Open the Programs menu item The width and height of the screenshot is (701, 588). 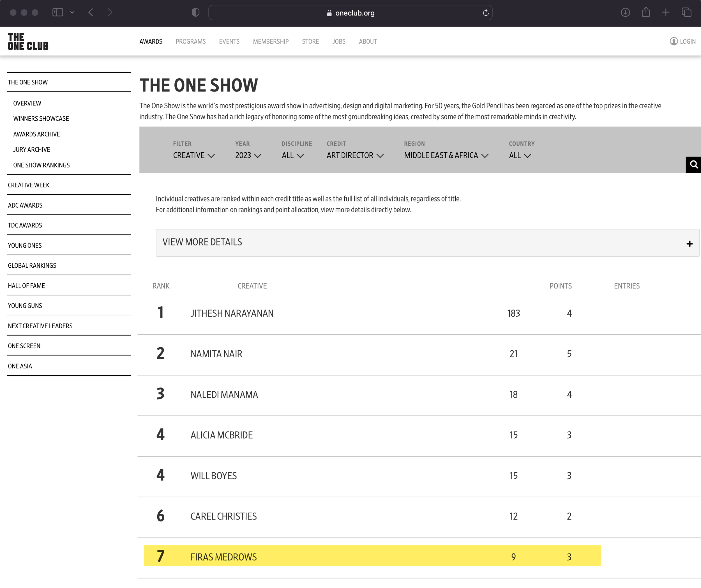point(191,42)
